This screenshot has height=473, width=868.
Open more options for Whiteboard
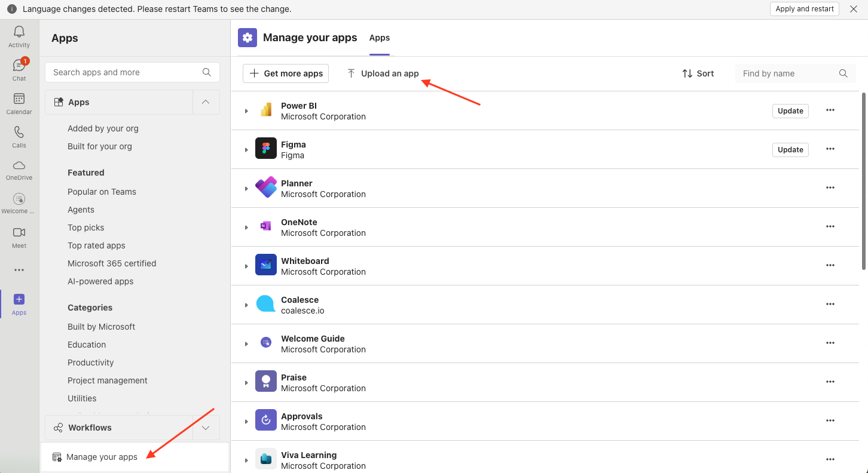tap(830, 265)
